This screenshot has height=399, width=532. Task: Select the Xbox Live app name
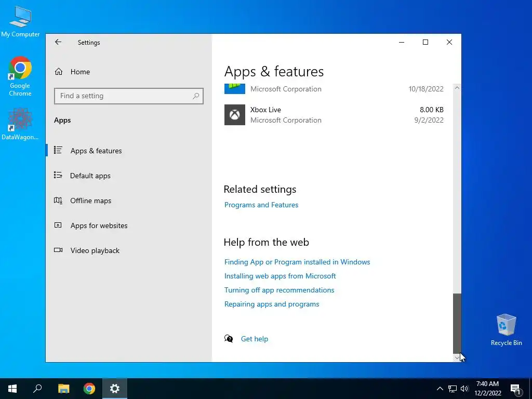coord(265,110)
